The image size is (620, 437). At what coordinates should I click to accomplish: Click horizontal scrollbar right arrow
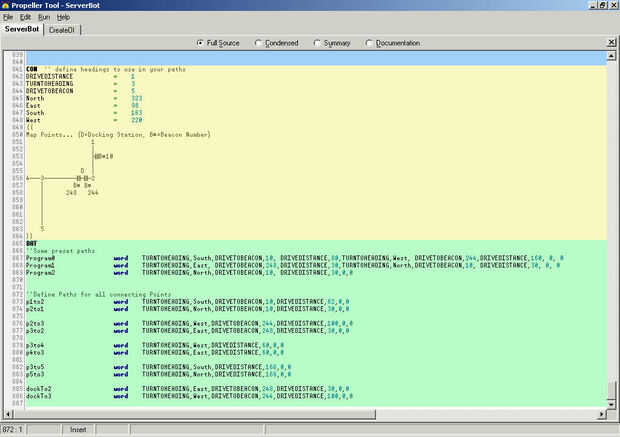point(602,414)
